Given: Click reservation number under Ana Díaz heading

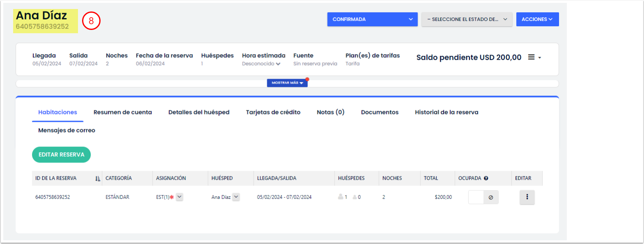Looking at the screenshot, I should (x=42, y=27).
